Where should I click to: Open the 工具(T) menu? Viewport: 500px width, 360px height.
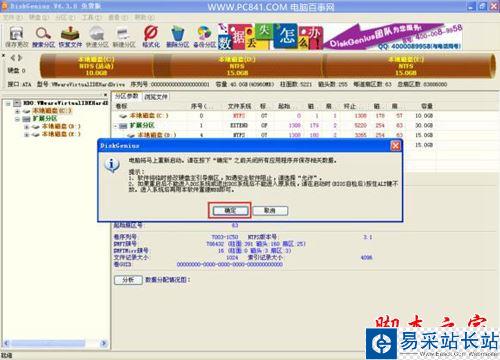coord(91,17)
